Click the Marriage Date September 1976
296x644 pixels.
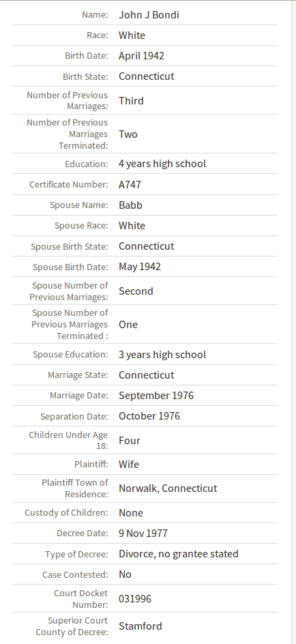coord(156,396)
